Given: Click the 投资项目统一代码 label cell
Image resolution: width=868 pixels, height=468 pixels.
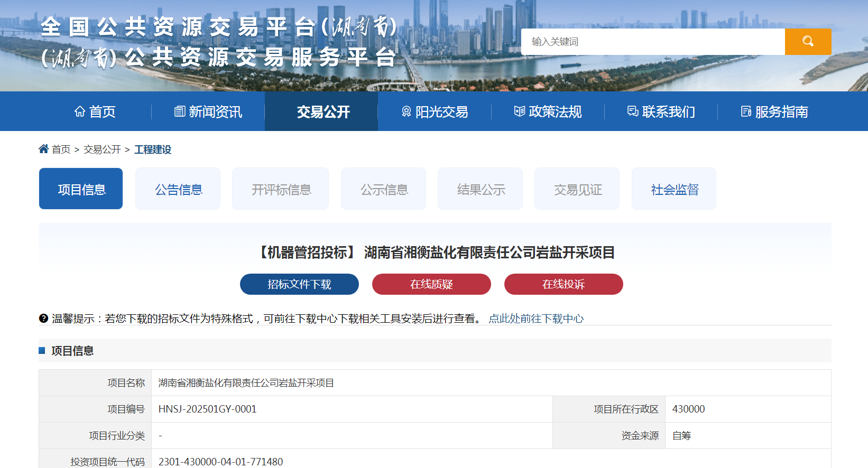Looking at the screenshot, I should pos(95,458).
